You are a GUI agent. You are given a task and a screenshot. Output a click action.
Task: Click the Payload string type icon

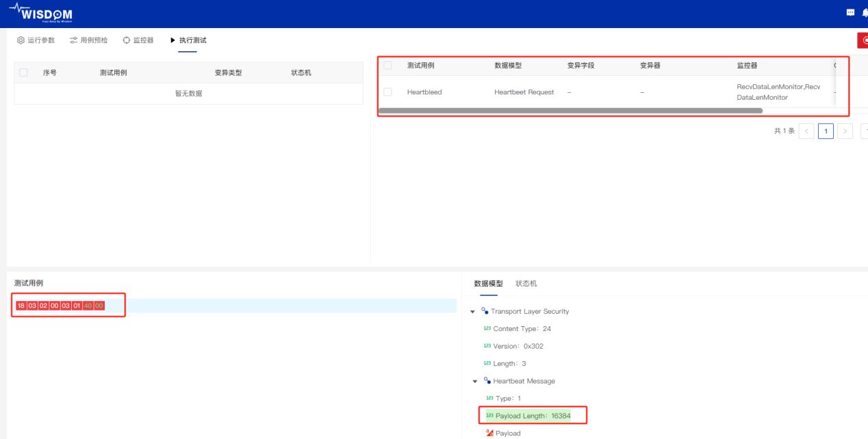[x=489, y=433]
